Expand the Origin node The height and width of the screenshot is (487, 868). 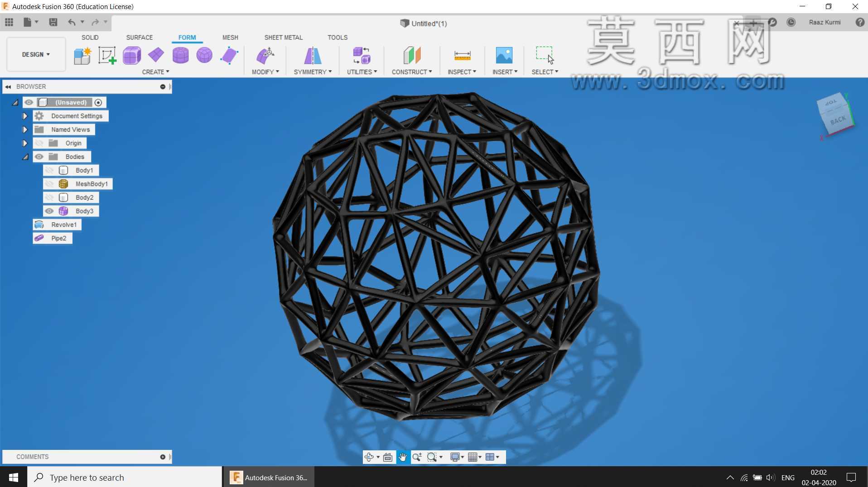point(25,143)
